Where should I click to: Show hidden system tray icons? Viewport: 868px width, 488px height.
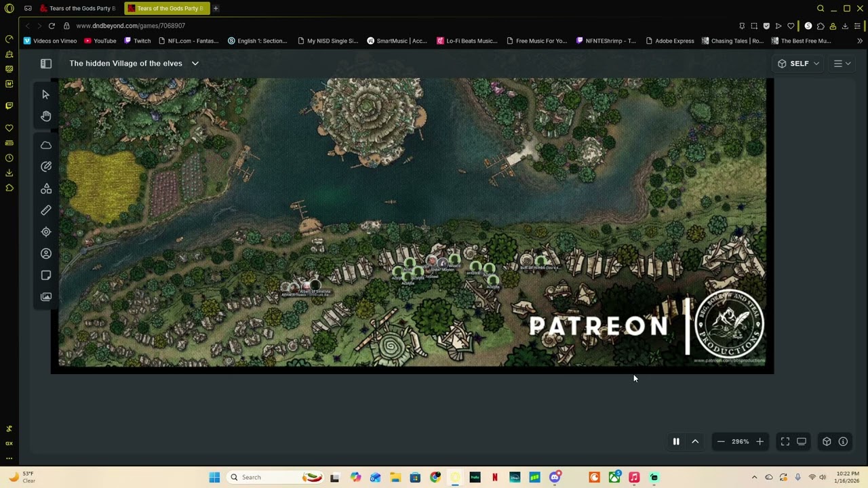tap(754, 477)
